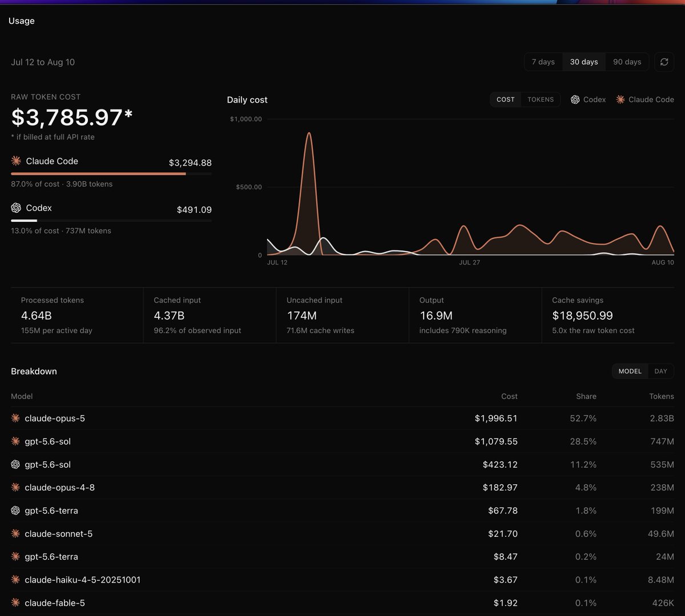685x616 pixels.
Task: Click Codex icon beside $67.78 gpt-5.6-terra row
Action: click(x=15, y=510)
